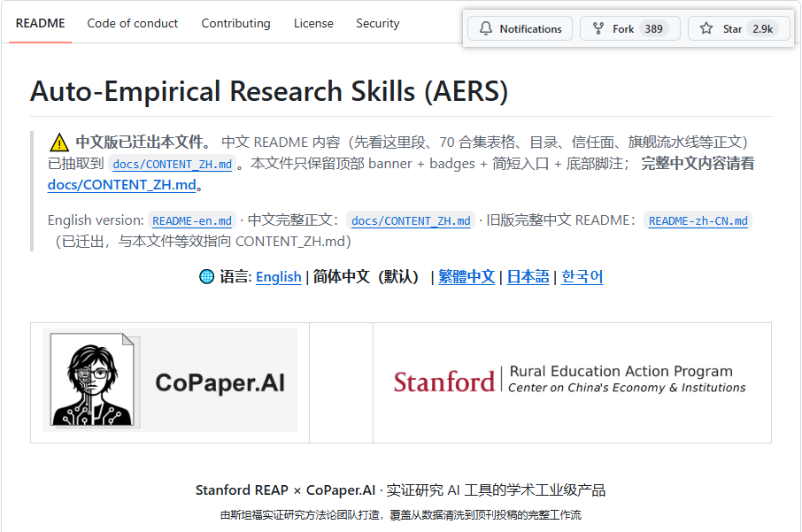Switch to Code of conduct tab
Screen dimensions: 802x532
[133, 24]
